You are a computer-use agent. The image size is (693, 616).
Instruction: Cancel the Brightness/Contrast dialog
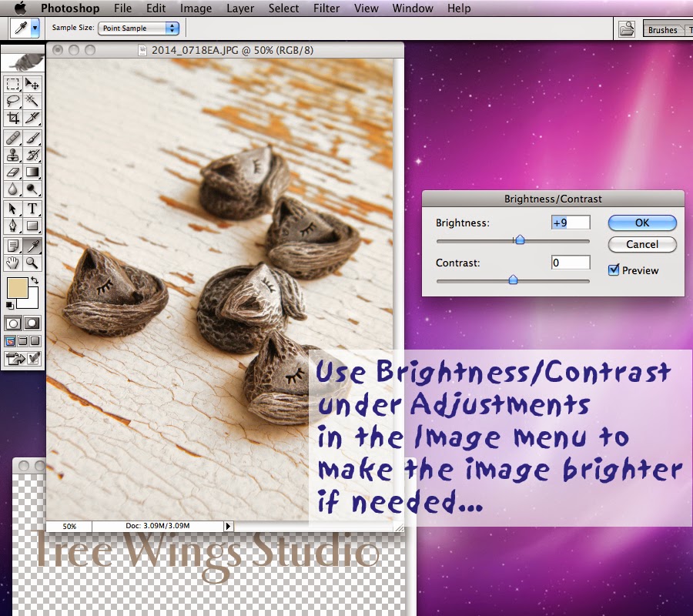tap(642, 244)
